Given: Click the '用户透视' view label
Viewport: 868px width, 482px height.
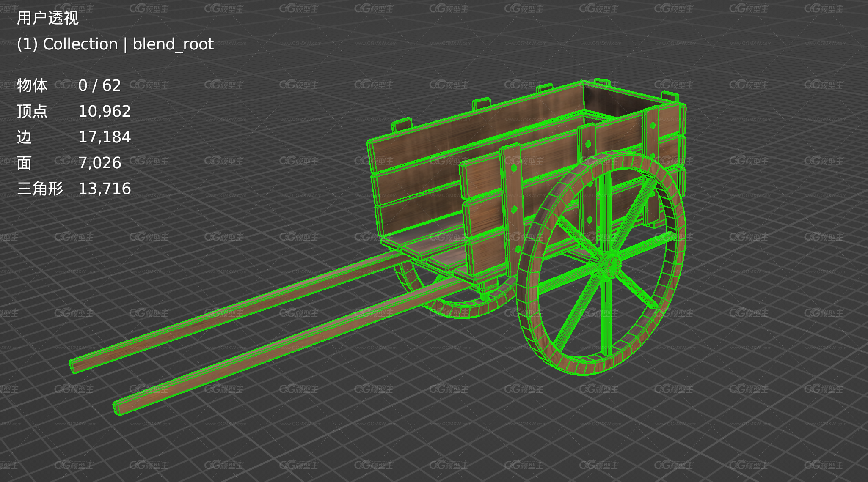Looking at the screenshot, I should (x=48, y=18).
